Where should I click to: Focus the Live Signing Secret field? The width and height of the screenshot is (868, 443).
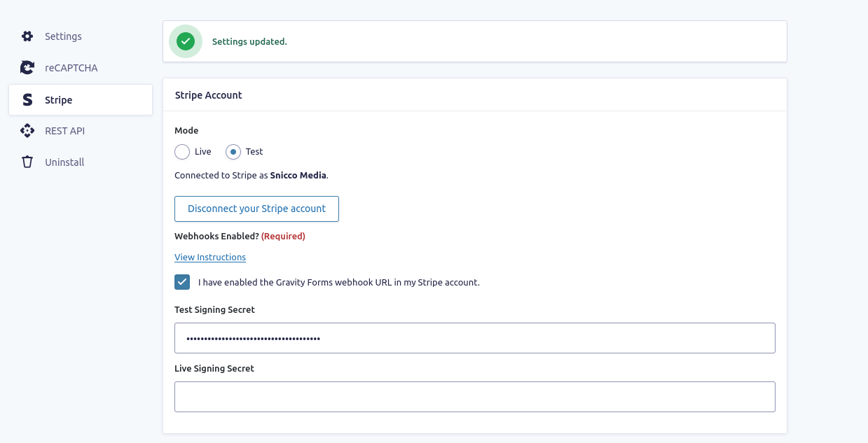coord(475,397)
